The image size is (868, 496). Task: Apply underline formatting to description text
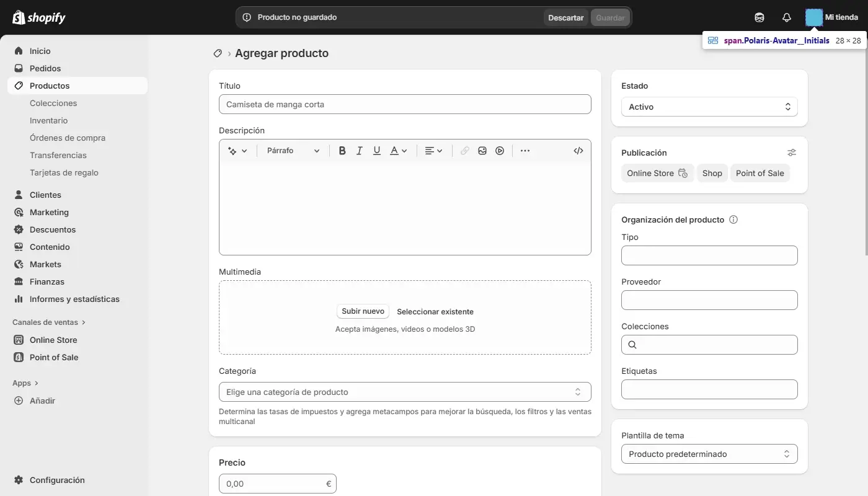[x=376, y=150]
